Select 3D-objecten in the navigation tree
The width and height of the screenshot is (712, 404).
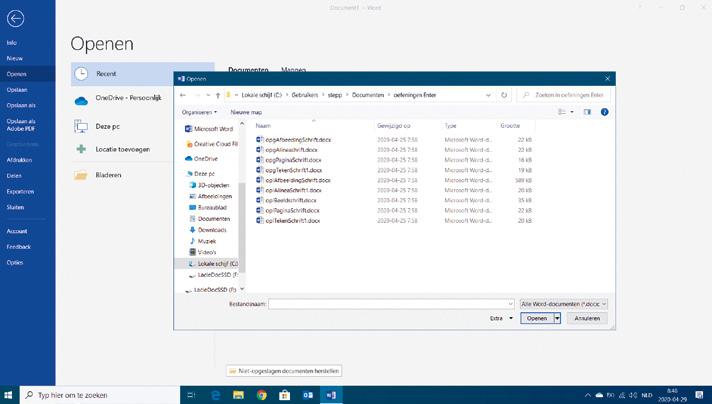[209, 185]
